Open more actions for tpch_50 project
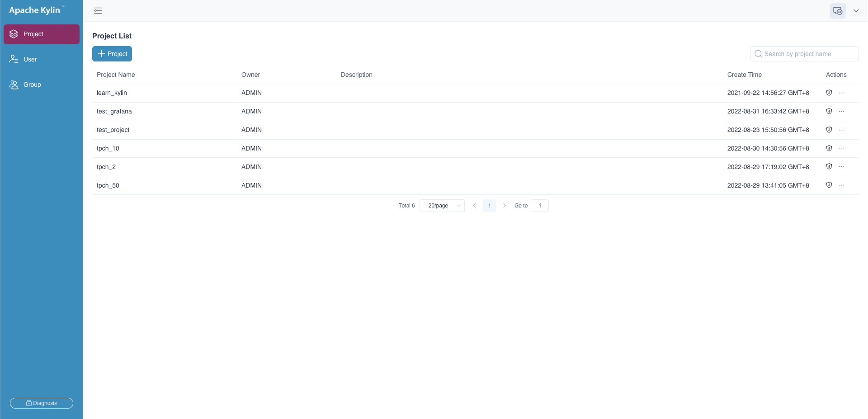This screenshot has height=419, width=868. coord(841,185)
